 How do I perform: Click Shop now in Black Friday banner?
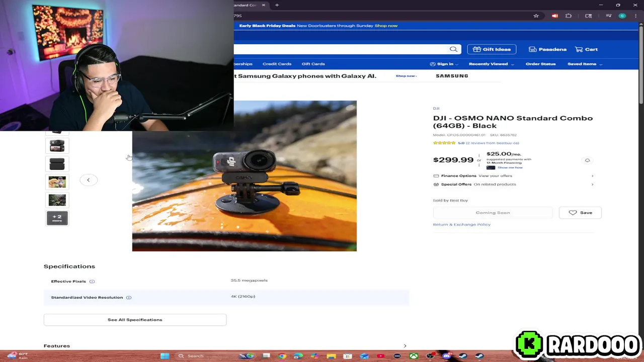(386, 26)
